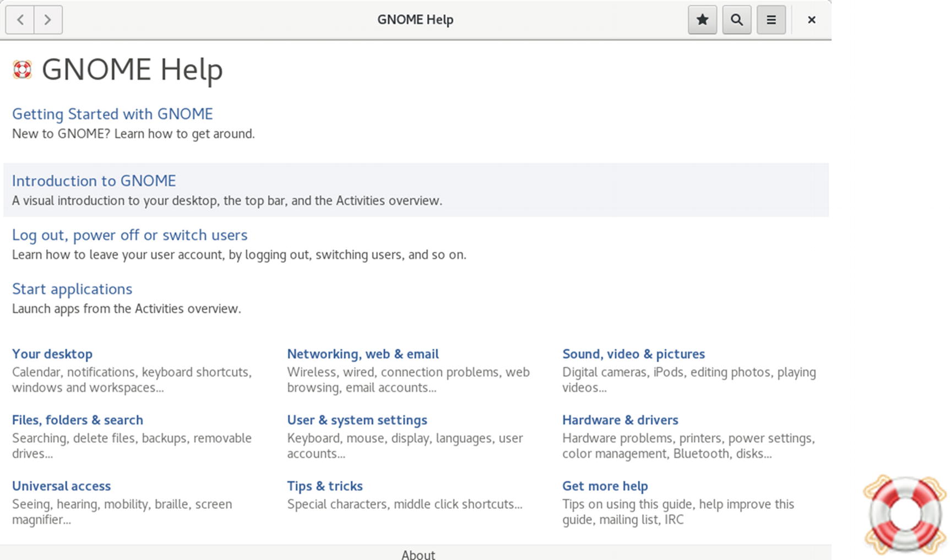Click the 'Wireless, wired, connection problems' description
950x560 pixels.
click(408, 379)
